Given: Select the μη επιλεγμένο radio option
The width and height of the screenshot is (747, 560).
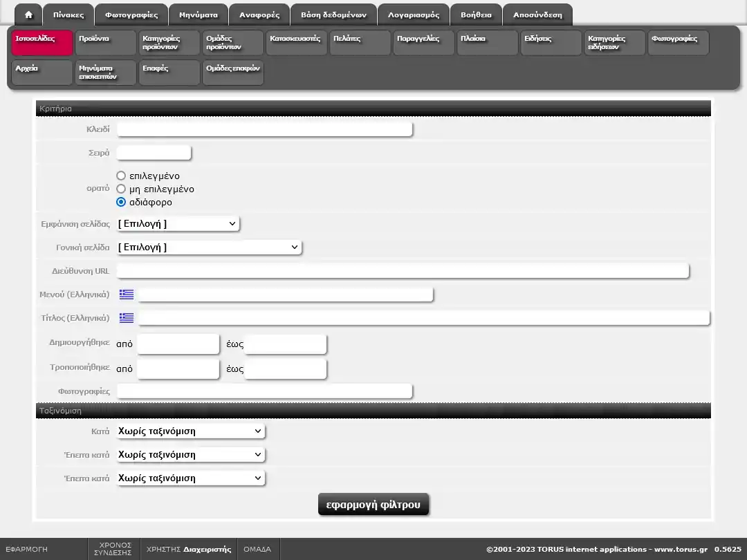Looking at the screenshot, I should coord(121,189).
